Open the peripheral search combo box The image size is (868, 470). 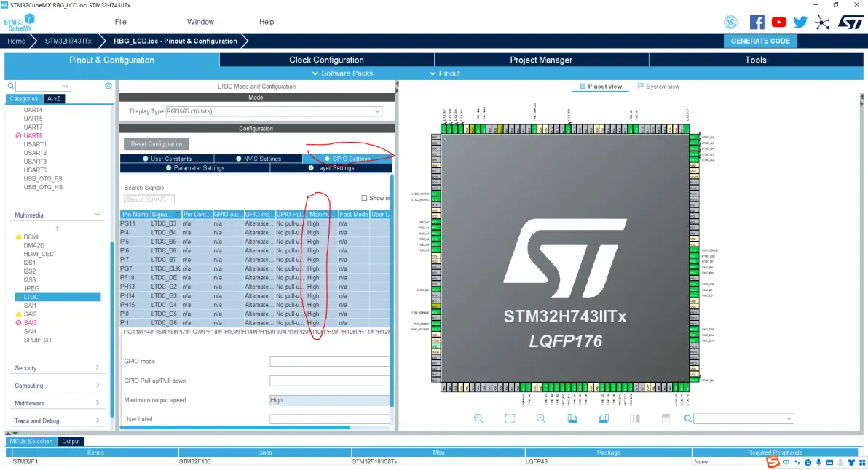[x=43, y=87]
